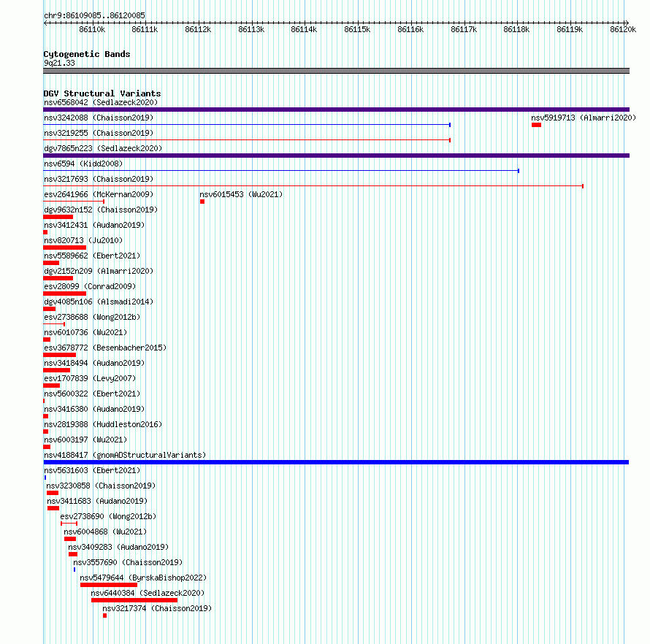
Task: Click the nsv3242088 (Chaisson2019) label
Action: [x=99, y=118]
